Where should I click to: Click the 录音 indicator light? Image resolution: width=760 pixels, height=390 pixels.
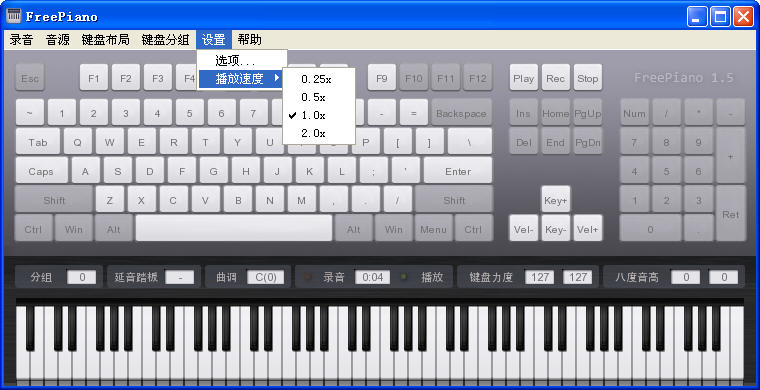click(x=307, y=277)
